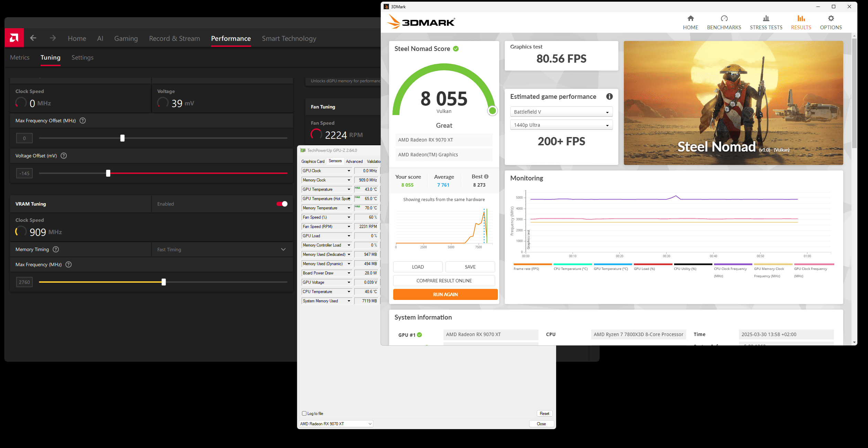Open the Memory Used (Dedicated) sensor dropdown
868x448 pixels.
(326, 254)
